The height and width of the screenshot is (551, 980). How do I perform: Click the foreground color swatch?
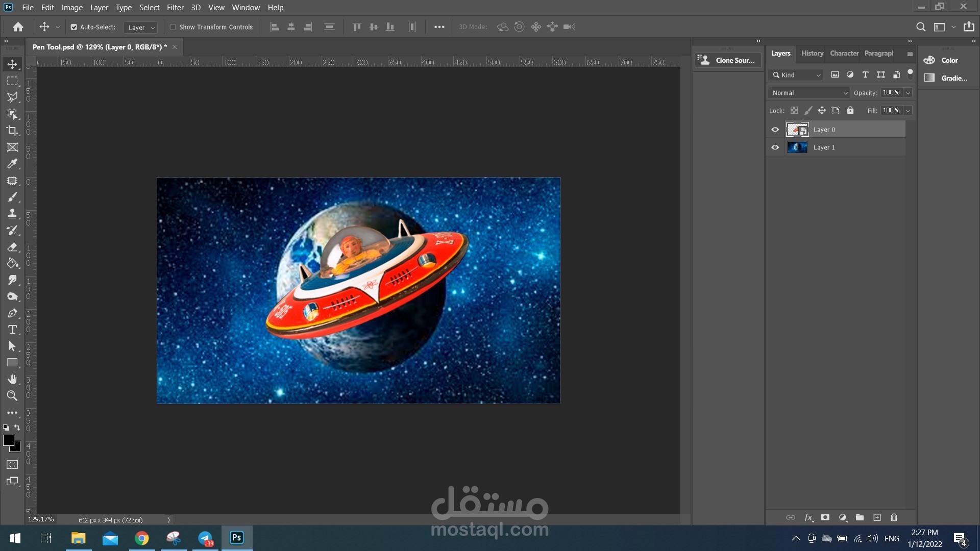(8, 440)
